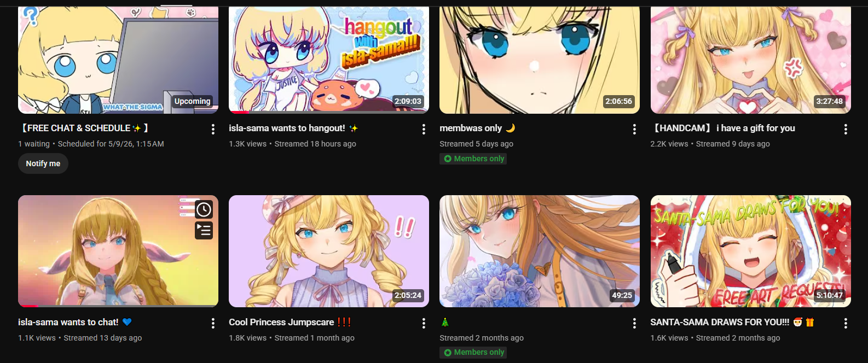Viewport: 868px width, 363px height.
Task: Open the options menu for SANTA-SAMA DRAWS FOR YOU
Action: pyautogui.click(x=846, y=323)
